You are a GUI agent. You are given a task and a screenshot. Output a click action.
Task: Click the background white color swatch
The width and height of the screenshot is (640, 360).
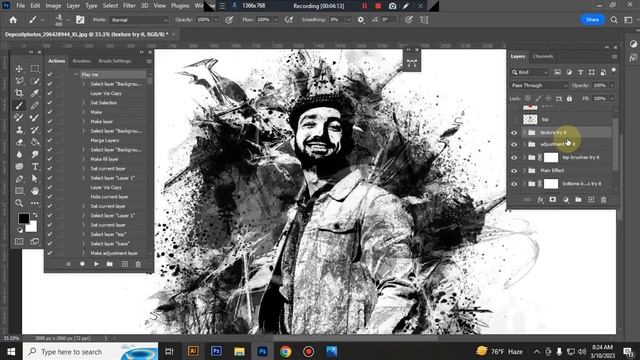(32, 227)
